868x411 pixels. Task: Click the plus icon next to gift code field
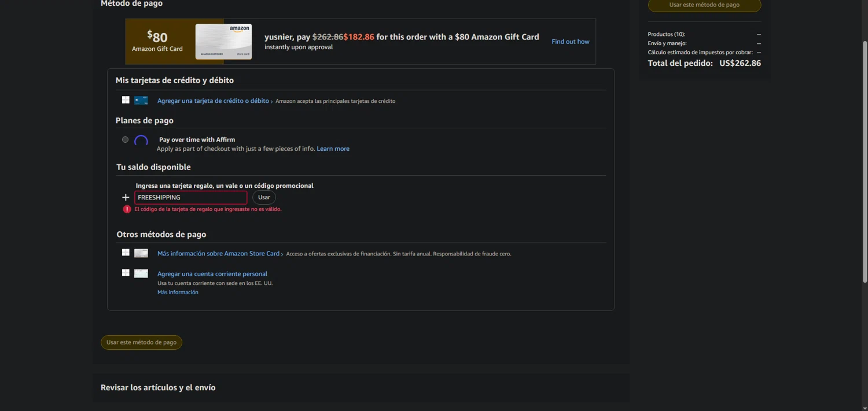click(126, 197)
